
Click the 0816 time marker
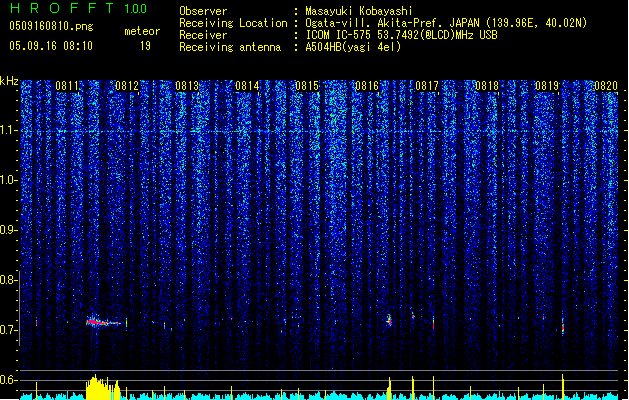coord(367,86)
